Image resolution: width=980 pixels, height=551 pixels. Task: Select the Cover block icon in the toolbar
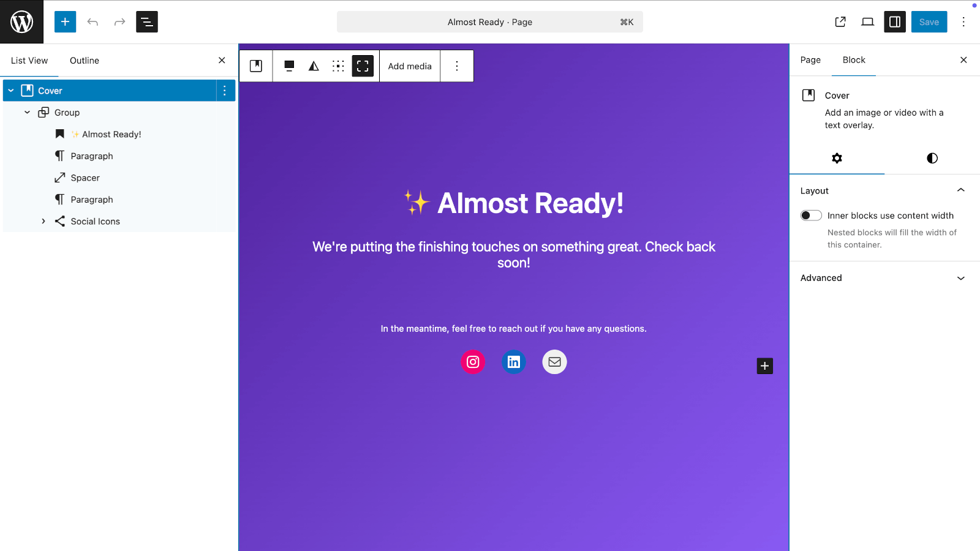point(256,66)
